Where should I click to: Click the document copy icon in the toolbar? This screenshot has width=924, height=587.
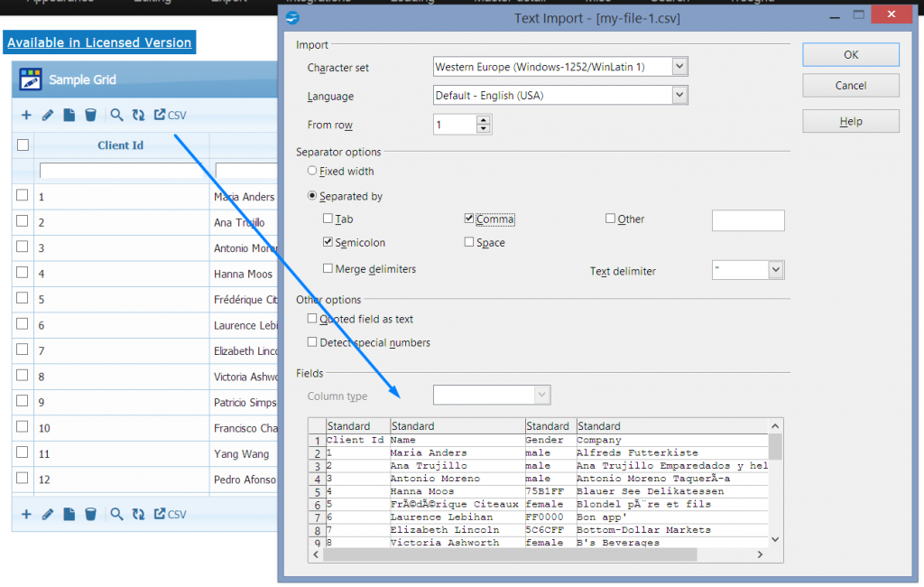69,115
